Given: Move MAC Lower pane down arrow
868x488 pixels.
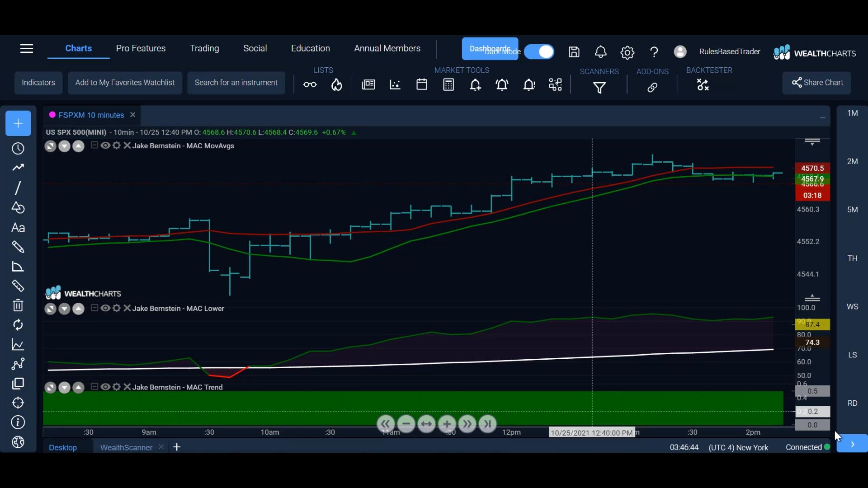Looking at the screenshot, I should pyautogui.click(x=64, y=309).
